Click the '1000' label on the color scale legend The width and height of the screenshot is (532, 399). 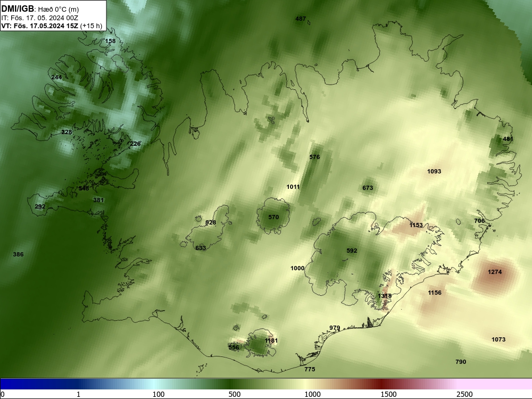click(x=312, y=394)
